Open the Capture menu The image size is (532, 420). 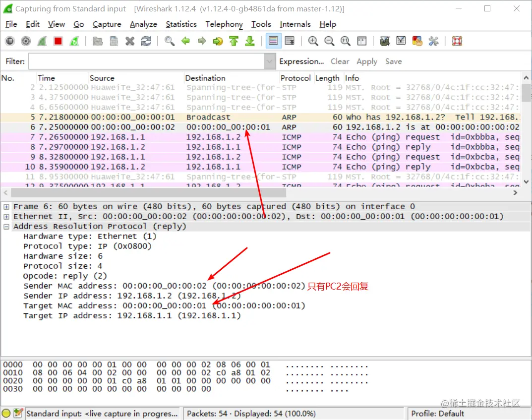coord(107,24)
